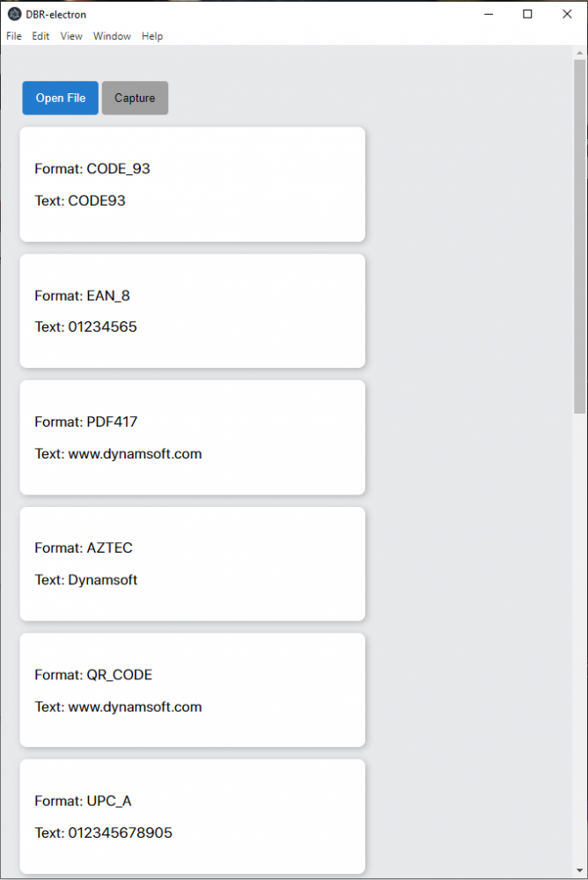Close the DBR-electron window

click(567, 14)
